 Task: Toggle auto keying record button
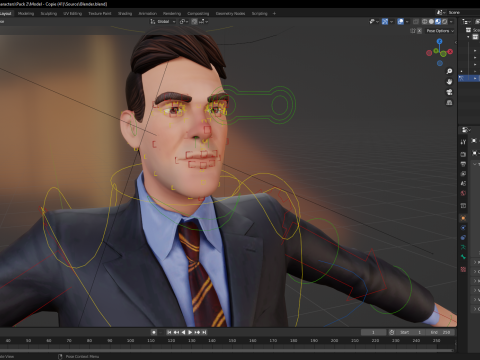pyautogui.click(x=154, y=332)
